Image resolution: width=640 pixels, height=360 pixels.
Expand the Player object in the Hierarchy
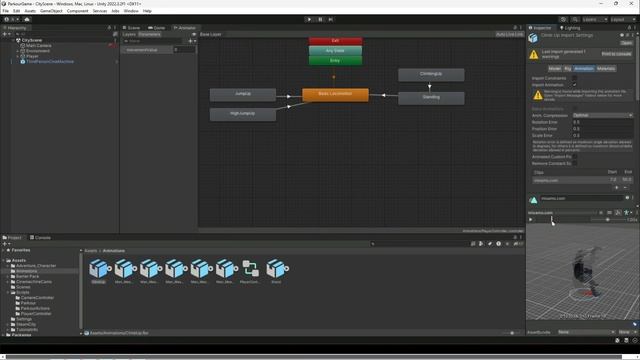18,56
